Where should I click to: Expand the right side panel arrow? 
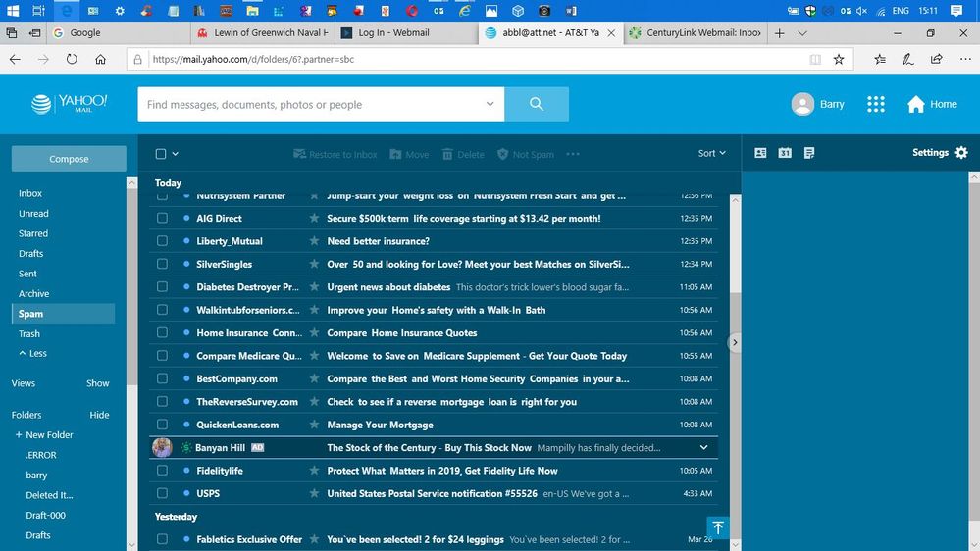point(735,342)
